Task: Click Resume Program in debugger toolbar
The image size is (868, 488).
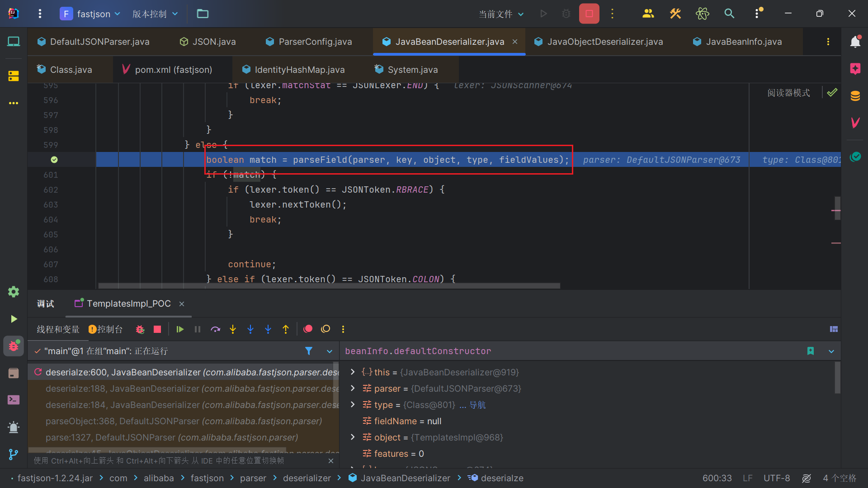Action: [180, 329]
